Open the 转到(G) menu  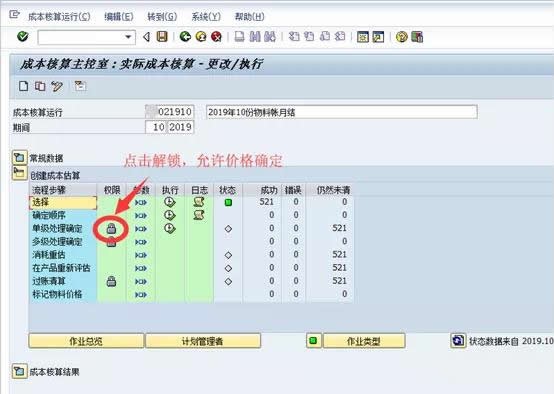point(162,17)
